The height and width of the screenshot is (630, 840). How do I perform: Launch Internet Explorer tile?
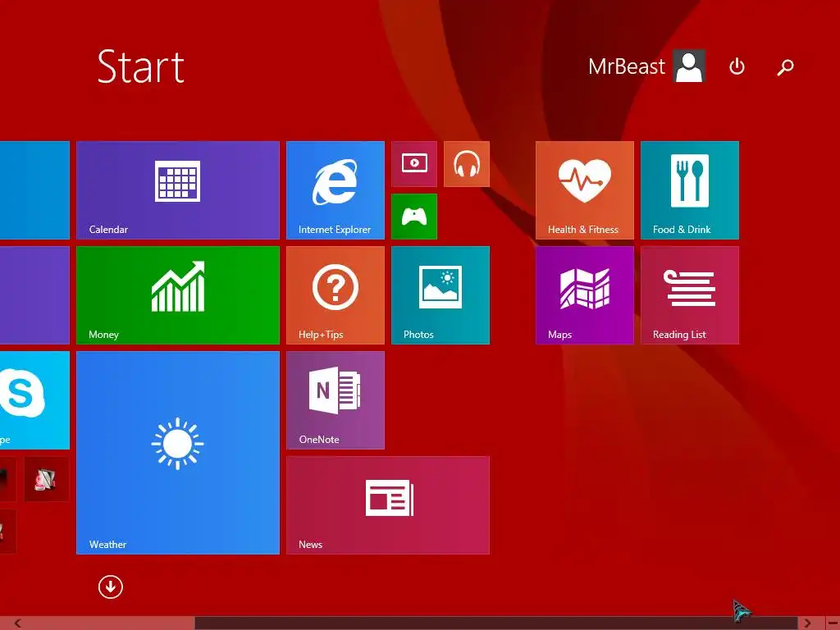pyautogui.click(x=336, y=190)
